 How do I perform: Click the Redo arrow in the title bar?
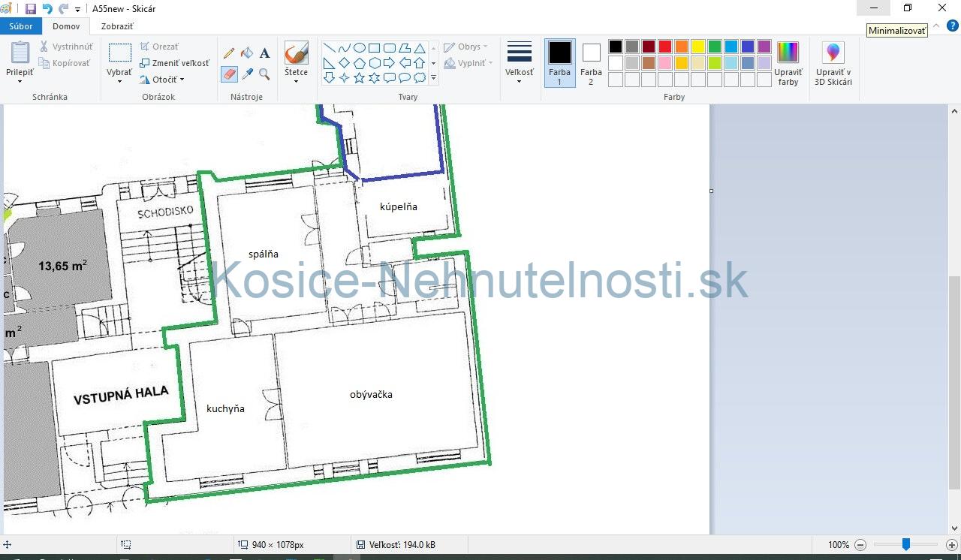click(x=63, y=9)
